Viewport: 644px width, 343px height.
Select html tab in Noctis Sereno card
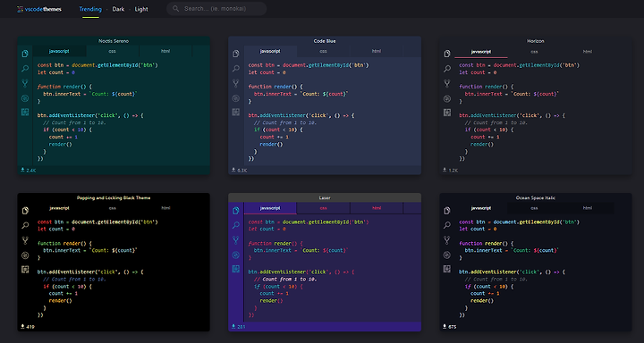(x=165, y=51)
